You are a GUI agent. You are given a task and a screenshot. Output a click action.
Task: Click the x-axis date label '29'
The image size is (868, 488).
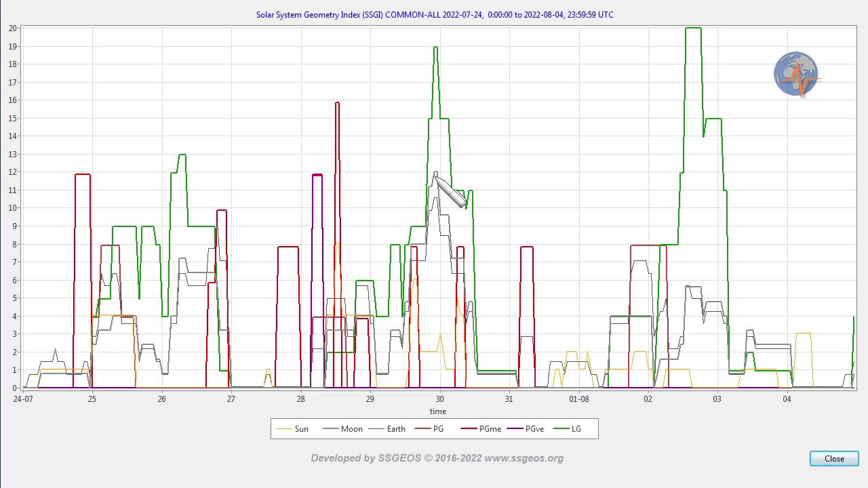click(370, 399)
